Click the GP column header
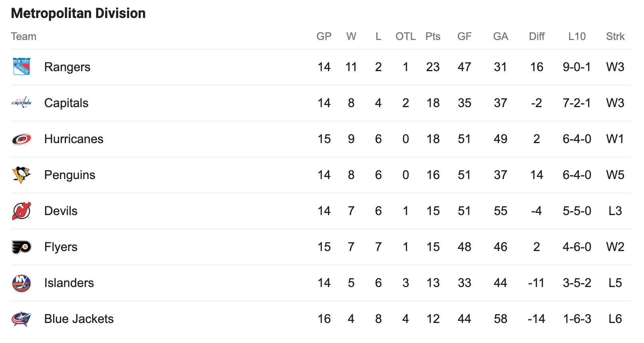The width and height of the screenshot is (644, 343). tap(324, 36)
